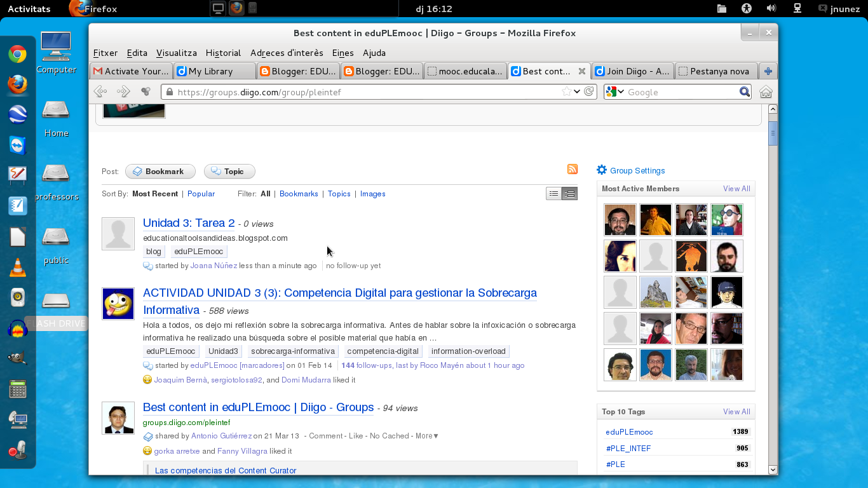
Task: Sort posts by Popular
Action: [x=201, y=194]
